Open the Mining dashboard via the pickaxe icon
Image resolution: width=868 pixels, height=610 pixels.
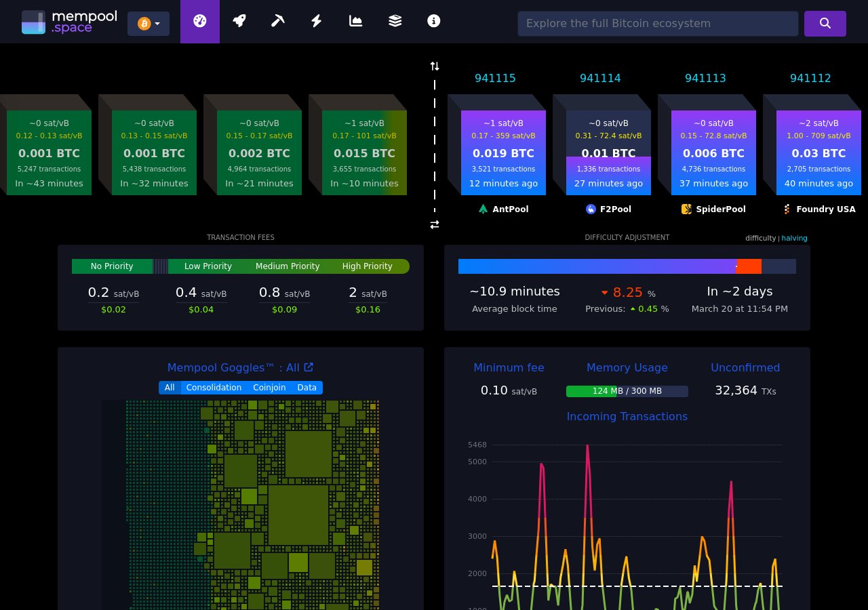pyautogui.click(x=277, y=21)
